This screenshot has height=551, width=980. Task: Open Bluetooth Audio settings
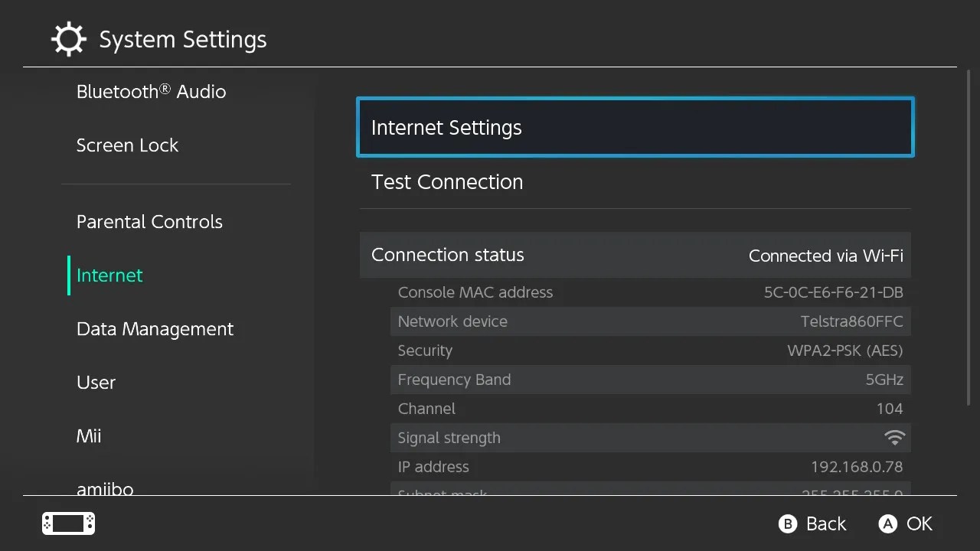tap(151, 91)
